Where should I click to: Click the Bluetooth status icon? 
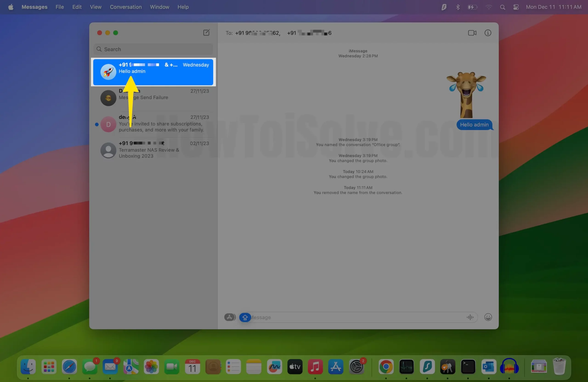[x=458, y=7]
